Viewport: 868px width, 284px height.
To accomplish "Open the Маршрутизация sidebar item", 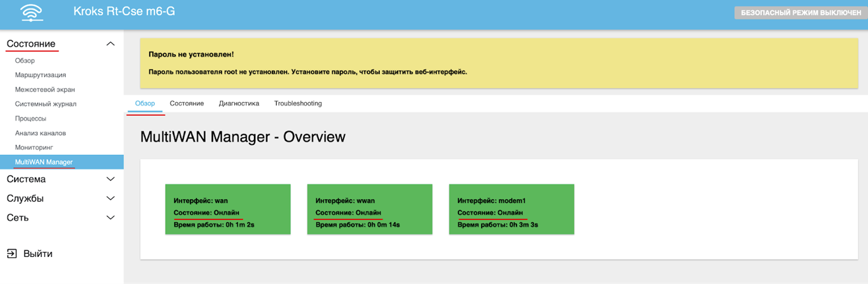I will coord(40,75).
